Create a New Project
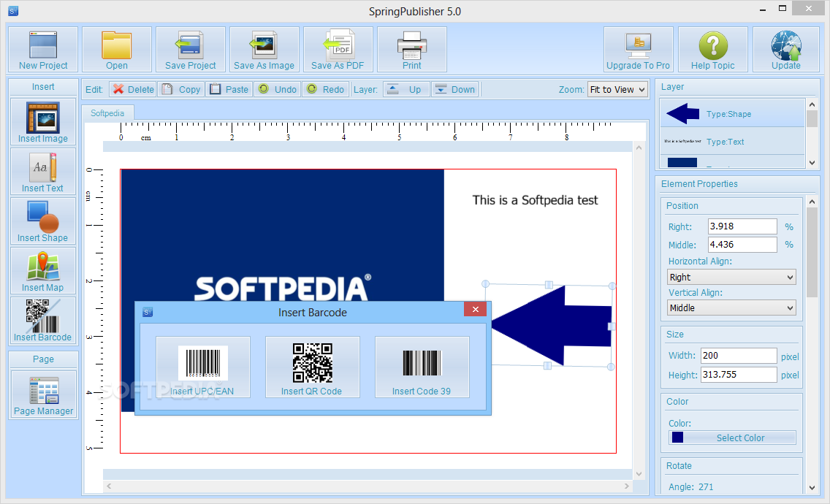The height and width of the screenshot is (504, 830). pos(43,49)
